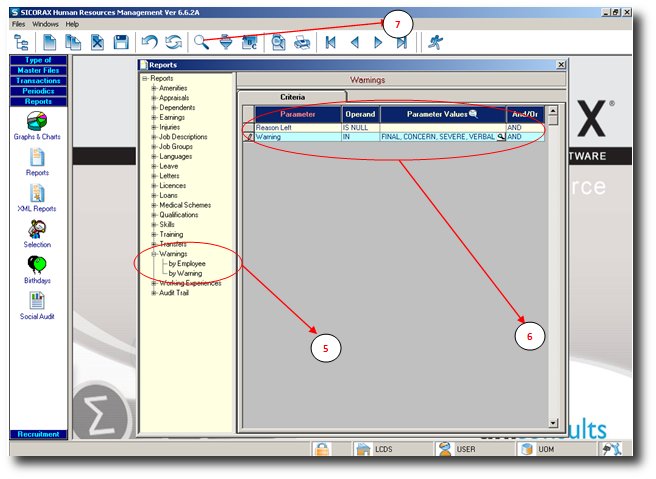Click the magnifier search toolbar icon

pyautogui.click(x=201, y=42)
